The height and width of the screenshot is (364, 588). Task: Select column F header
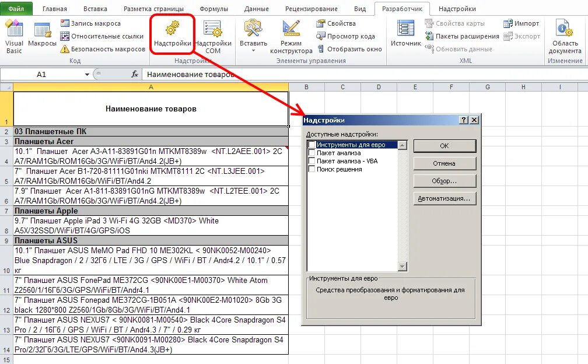(x=451, y=87)
